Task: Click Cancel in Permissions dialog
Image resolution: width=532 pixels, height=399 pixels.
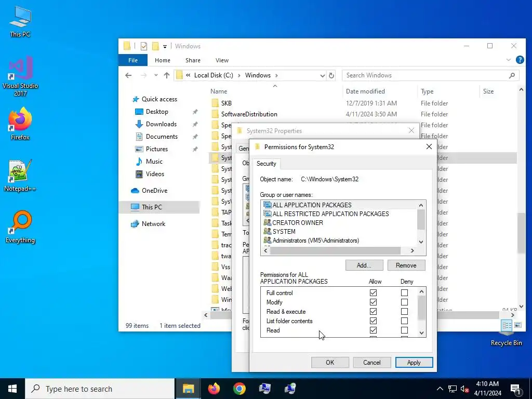Action: click(x=372, y=362)
